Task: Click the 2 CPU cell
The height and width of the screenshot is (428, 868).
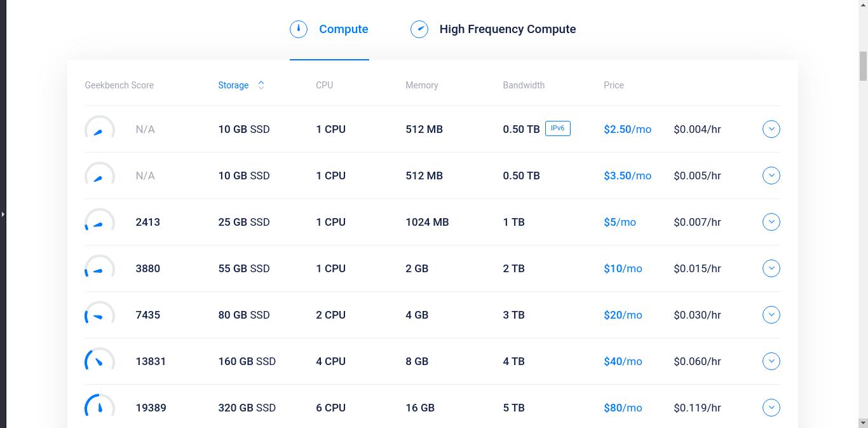Action: click(x=331, y=315)
